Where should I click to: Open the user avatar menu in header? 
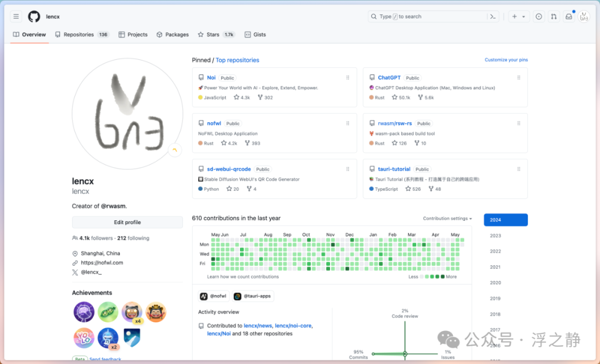pyautogui.click(x=584, y=17)
